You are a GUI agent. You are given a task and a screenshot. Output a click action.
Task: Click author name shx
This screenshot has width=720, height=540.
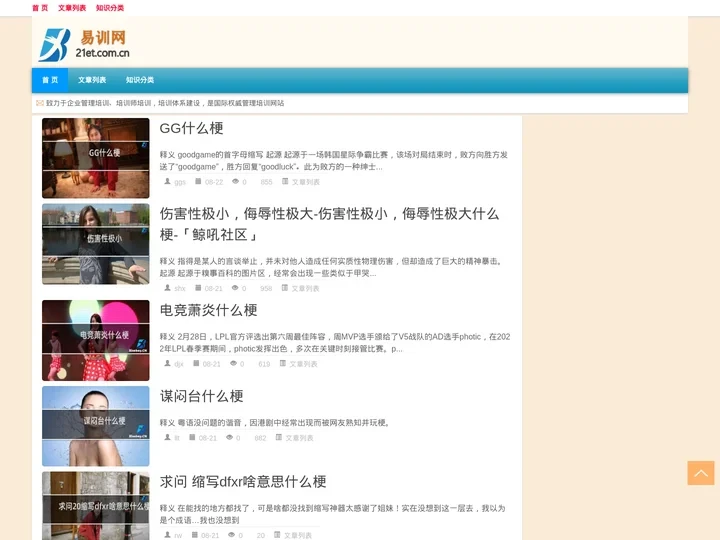[180, 288]
